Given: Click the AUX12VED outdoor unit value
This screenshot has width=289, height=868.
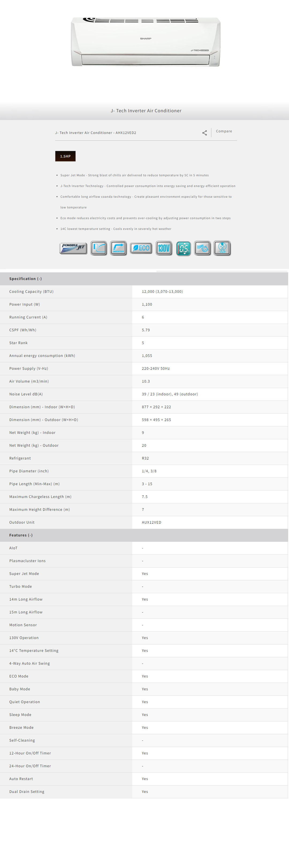Looking at the screenshot, I should point(151,522).
